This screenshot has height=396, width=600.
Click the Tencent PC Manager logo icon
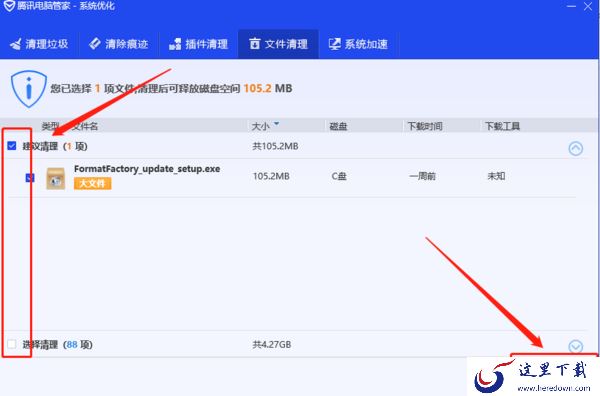pos(9,6)
